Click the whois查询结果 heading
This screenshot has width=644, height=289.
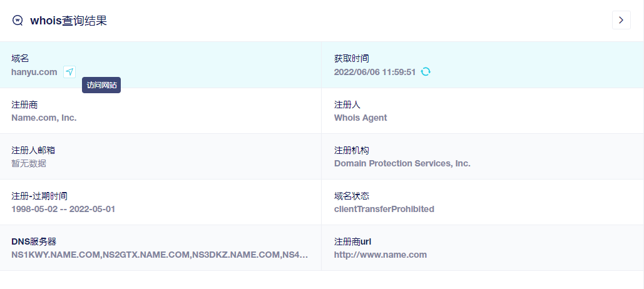(x=69, y=21)
